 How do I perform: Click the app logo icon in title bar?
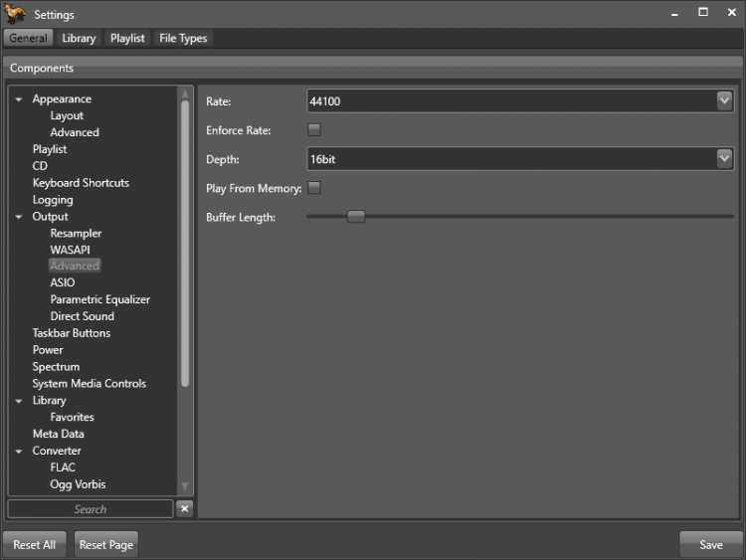pos(15,13)
